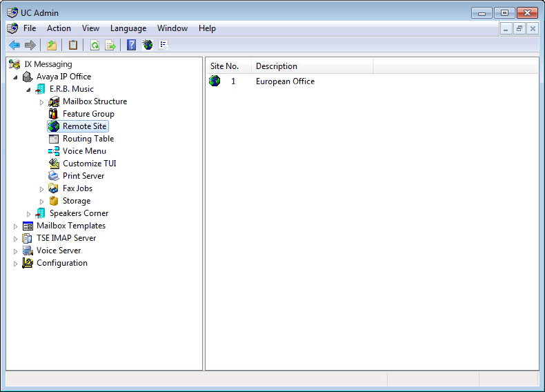545x392 pixels.
Task: Select the Print Server tree label
Action: (x=83, y=176)
